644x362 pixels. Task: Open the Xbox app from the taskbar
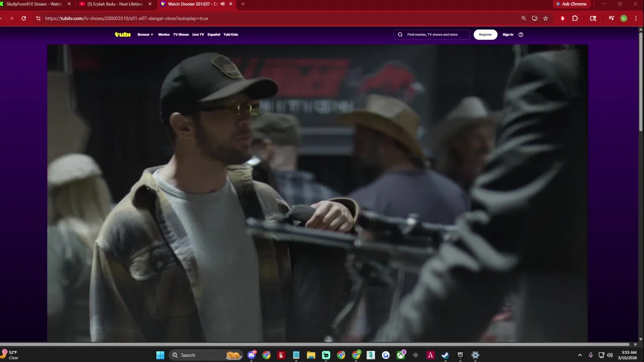(400, 355)
